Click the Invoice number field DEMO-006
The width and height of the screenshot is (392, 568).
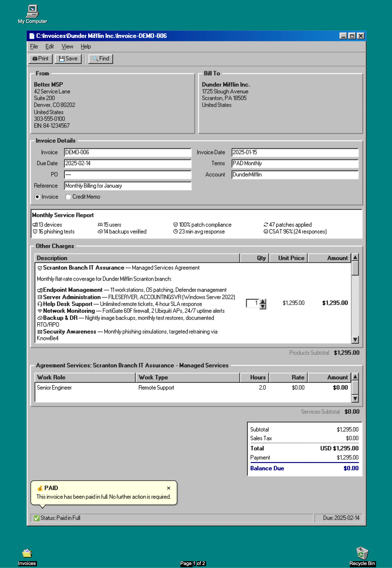point(128,152)
